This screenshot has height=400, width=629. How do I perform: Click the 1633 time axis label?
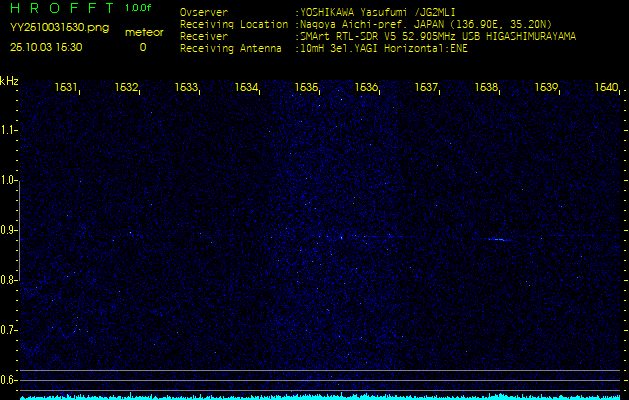186,87
